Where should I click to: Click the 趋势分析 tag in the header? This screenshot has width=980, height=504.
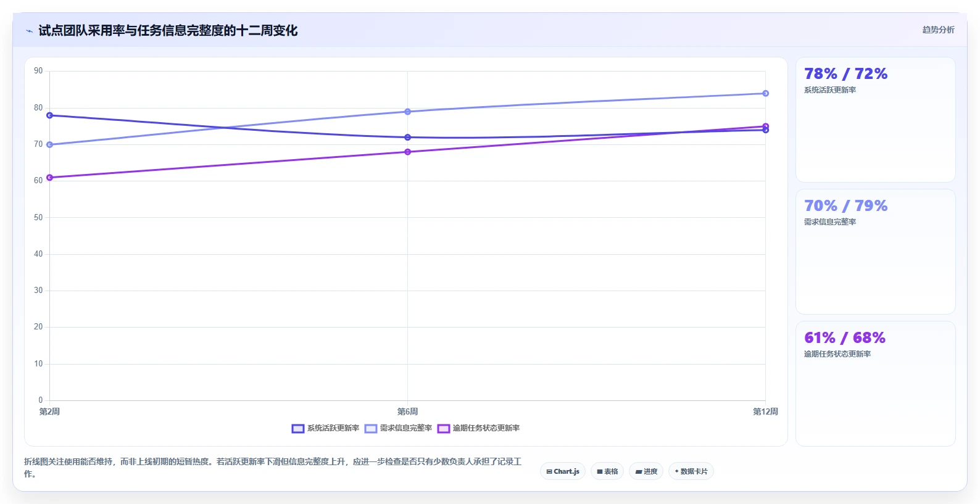(938, 30)
